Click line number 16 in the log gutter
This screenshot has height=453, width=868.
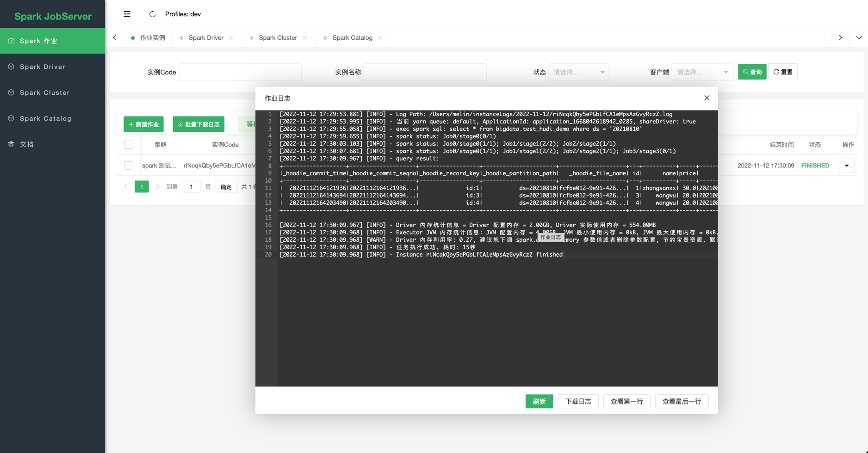[268, 225]
